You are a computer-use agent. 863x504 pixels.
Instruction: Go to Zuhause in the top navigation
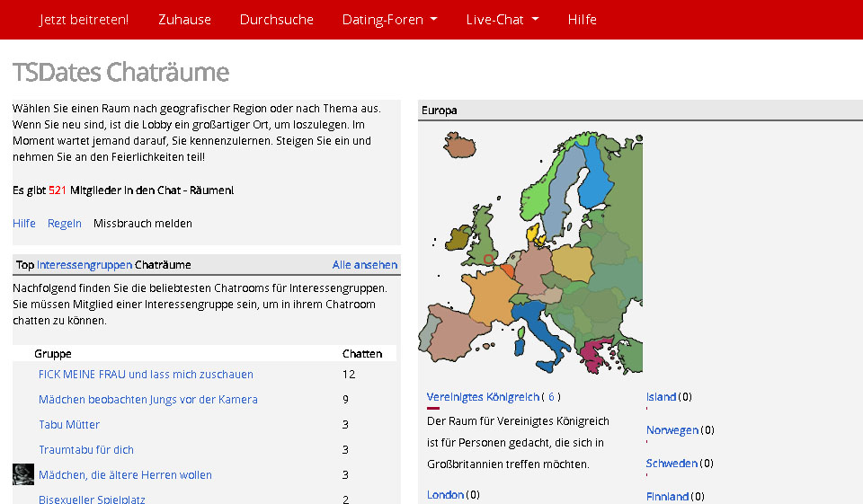click(x=184, y=19)
